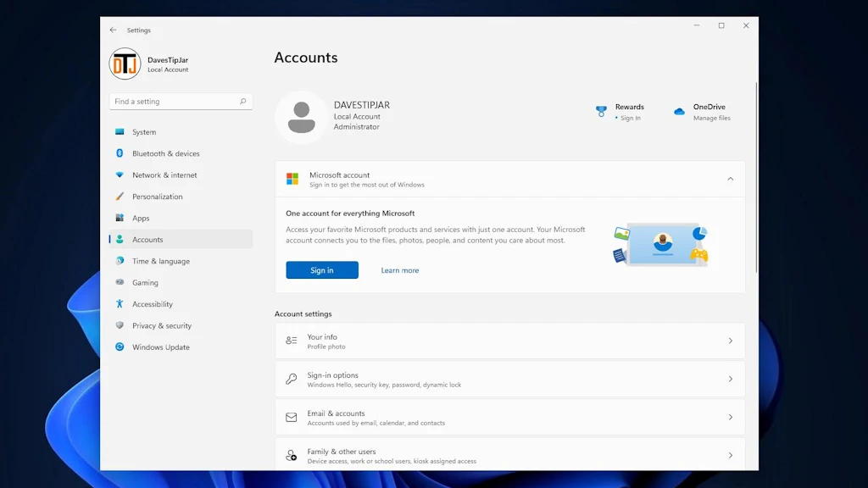Viewport: 868px width, 488px height.
Task: Click the Microsoft four-color logo
Action: [292, 179]
